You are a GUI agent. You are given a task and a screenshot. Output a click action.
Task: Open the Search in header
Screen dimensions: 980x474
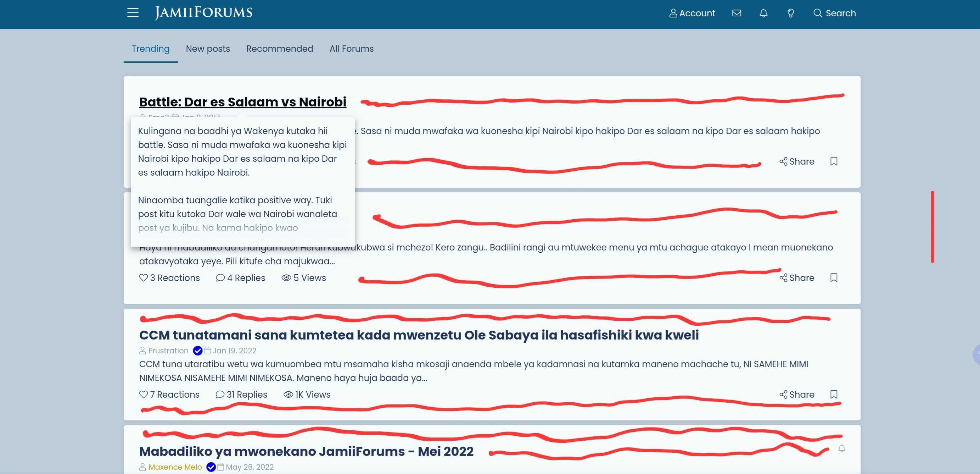pos(834,13)
